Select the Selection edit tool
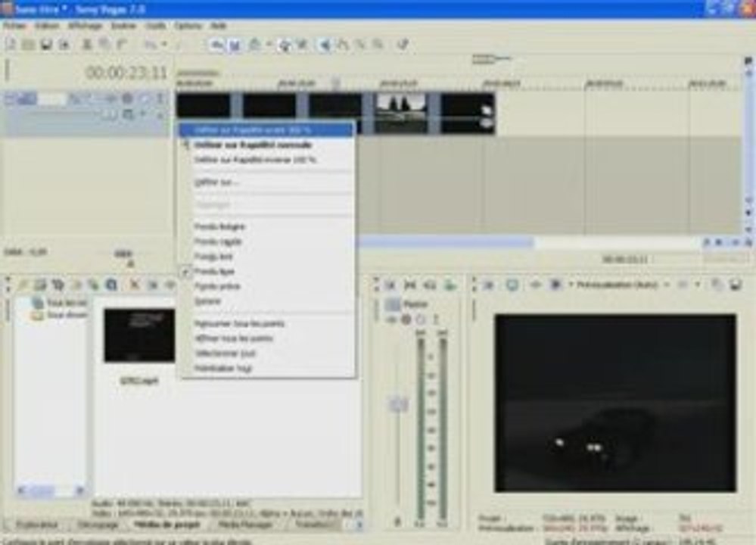 click(361, 45)
